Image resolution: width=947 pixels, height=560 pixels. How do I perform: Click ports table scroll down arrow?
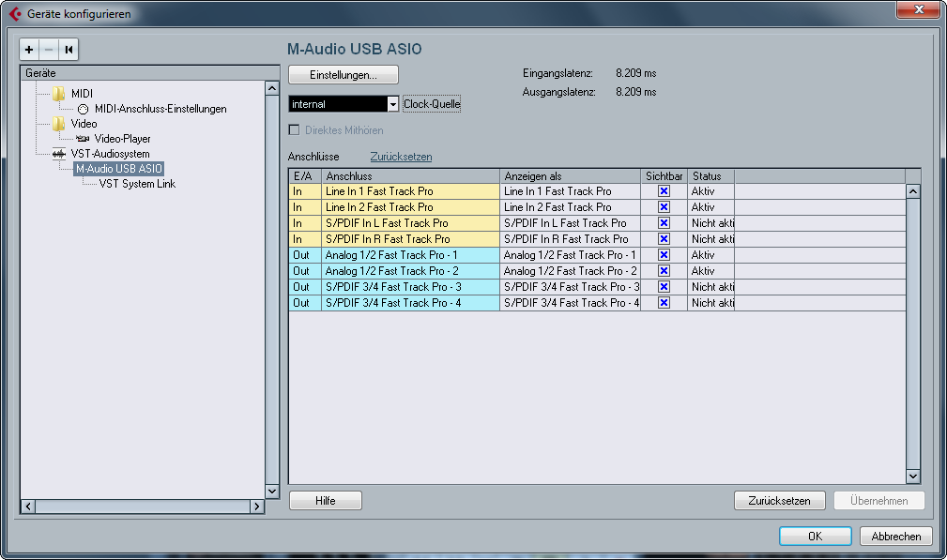[913, 477]
